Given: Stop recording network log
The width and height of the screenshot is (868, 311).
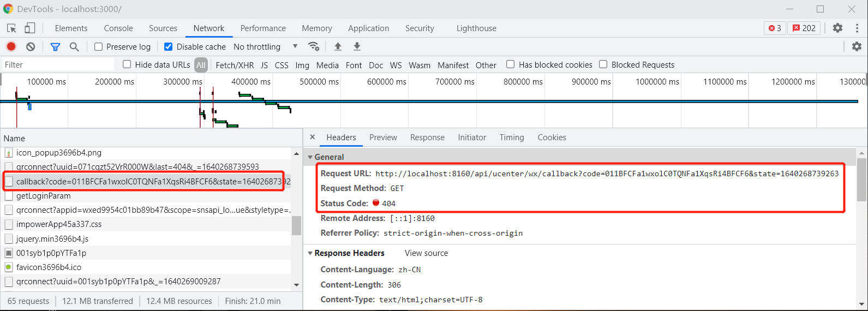Looking at the screenshot, I should click(11, 47).
